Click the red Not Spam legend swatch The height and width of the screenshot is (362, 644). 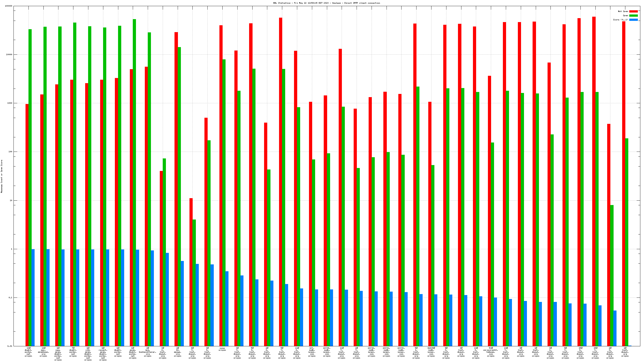click(633, 12)
